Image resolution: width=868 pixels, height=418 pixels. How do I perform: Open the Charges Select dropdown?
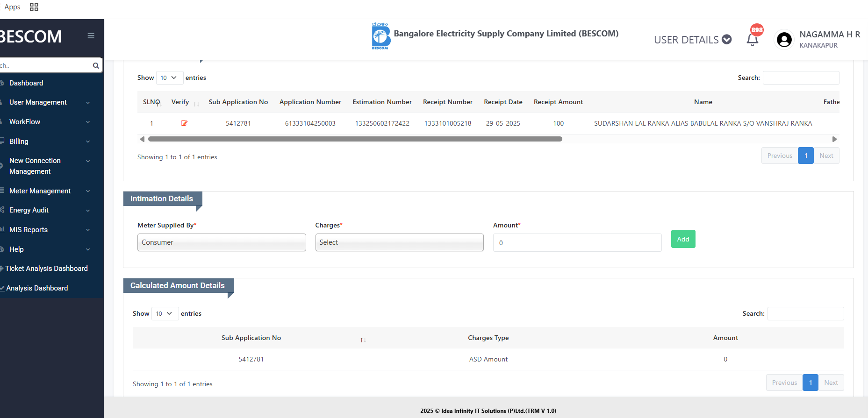click(399, 242)
